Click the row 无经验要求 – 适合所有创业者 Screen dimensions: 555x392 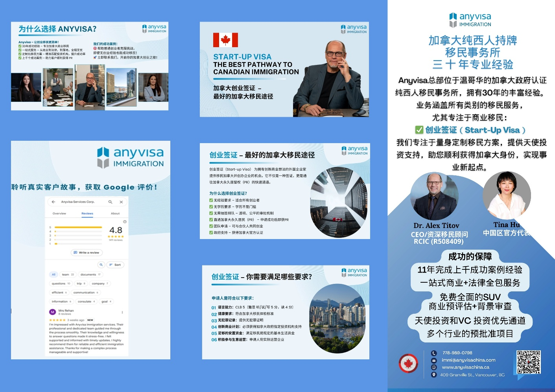tap(234, 200)
